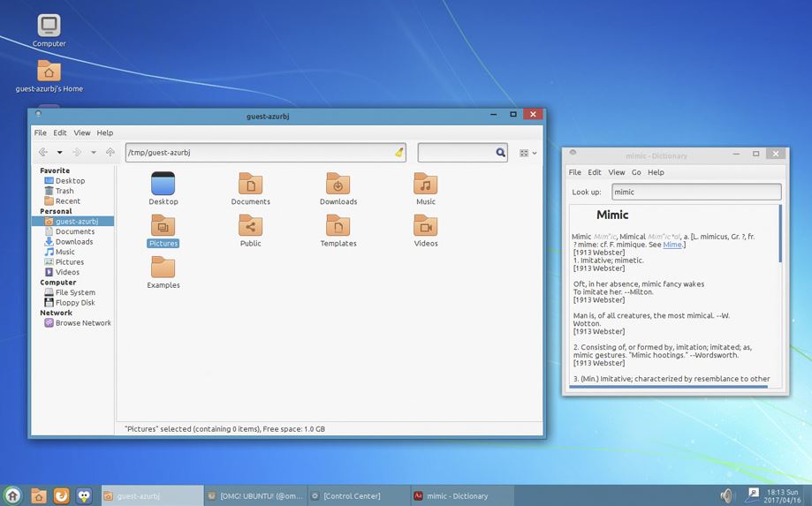
Task: Open the Music folder in main pane
Action: coord(425,185)
